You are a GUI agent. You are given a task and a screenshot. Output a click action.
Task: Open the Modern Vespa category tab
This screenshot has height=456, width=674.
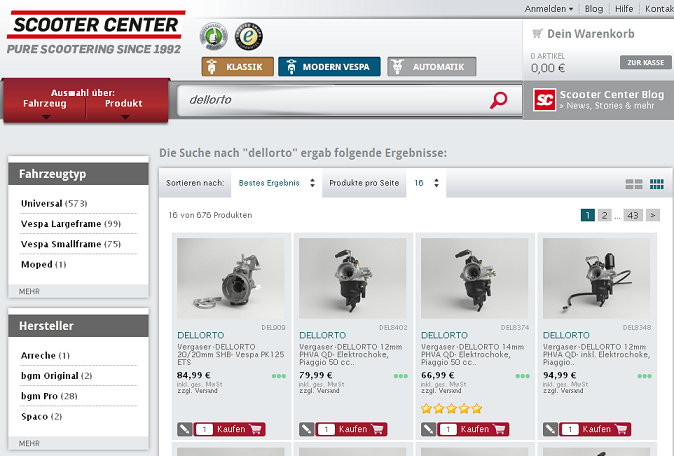[329, 67]
